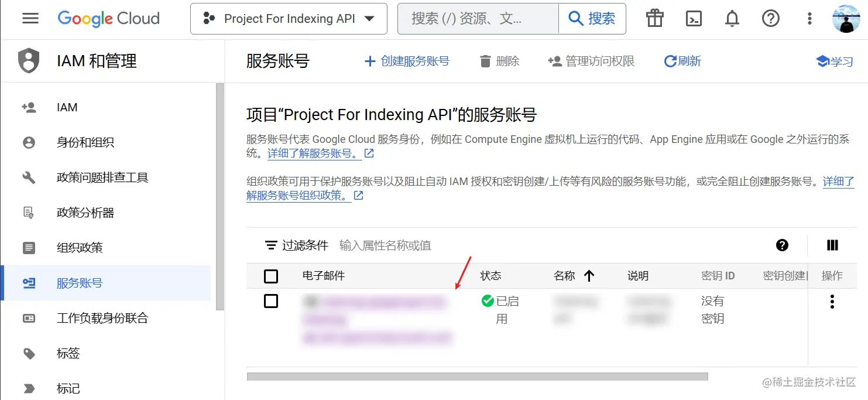
Task: Click the sidebar vertical scrollbar
Action: point(220,196)
